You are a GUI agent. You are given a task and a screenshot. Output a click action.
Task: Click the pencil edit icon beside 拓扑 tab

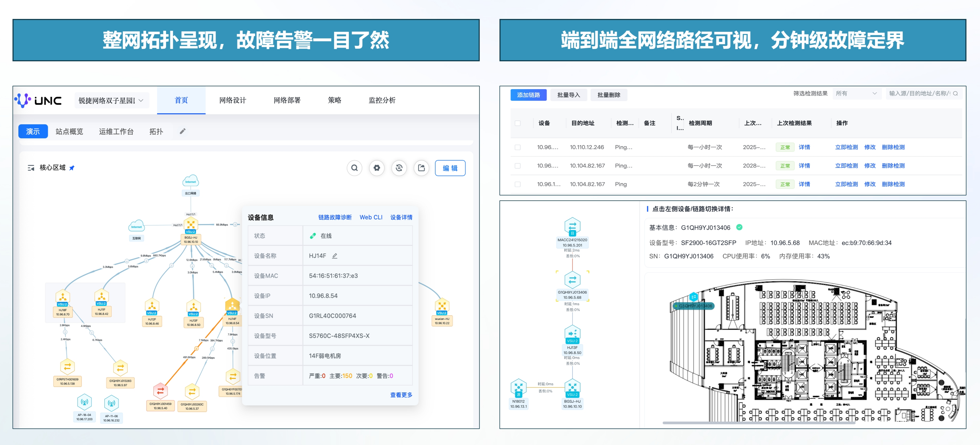click(x=183, y=131)
